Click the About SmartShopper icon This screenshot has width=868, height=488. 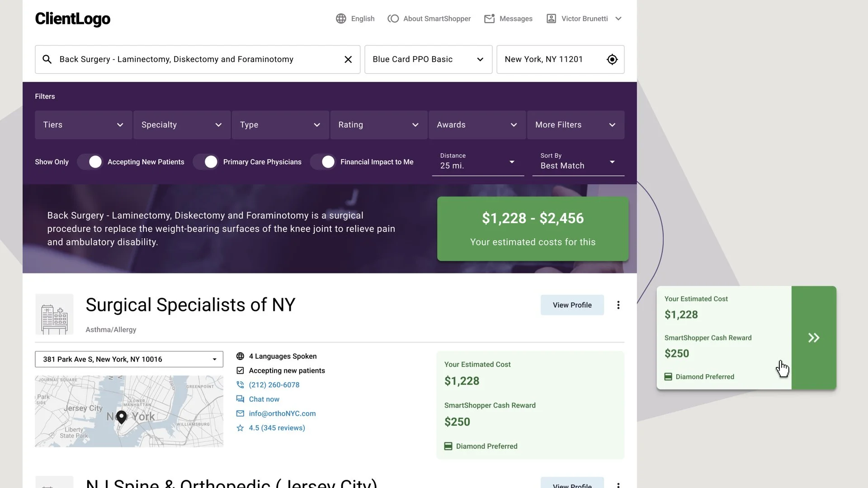(x=393, y=19)
